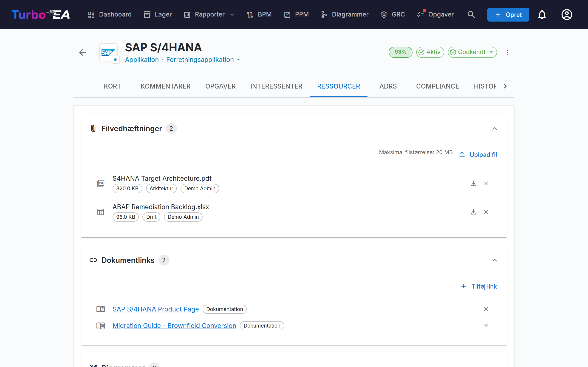Switch to the KOMMENTARER tab
The height and width of the screenshot is (367, 588).
click(165, 86)
